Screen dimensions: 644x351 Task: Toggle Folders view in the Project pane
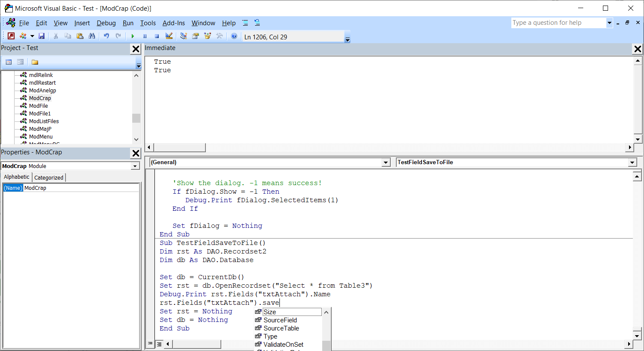click(35, 62)
